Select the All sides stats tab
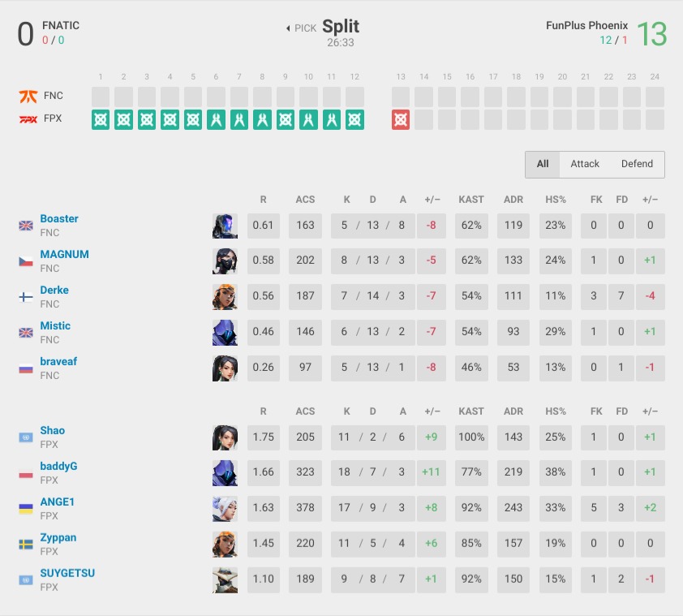The image size is (683, 616). click(x=543, y=164)
